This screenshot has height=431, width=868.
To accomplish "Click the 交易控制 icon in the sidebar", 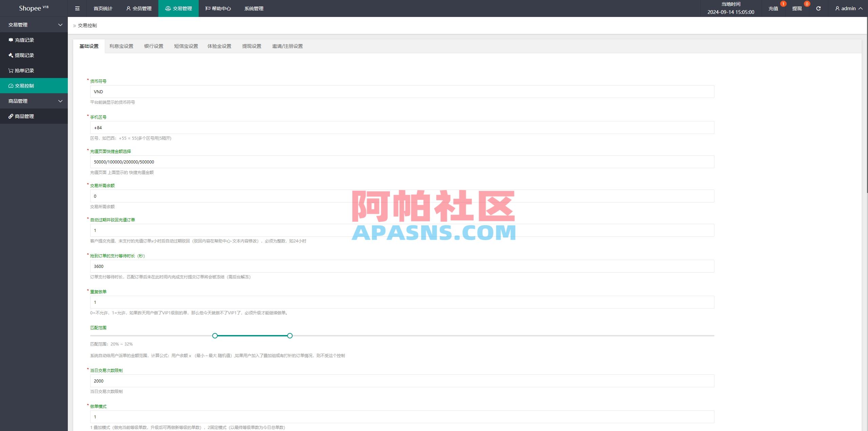I will pyautogui.click(x=11, y=85).
